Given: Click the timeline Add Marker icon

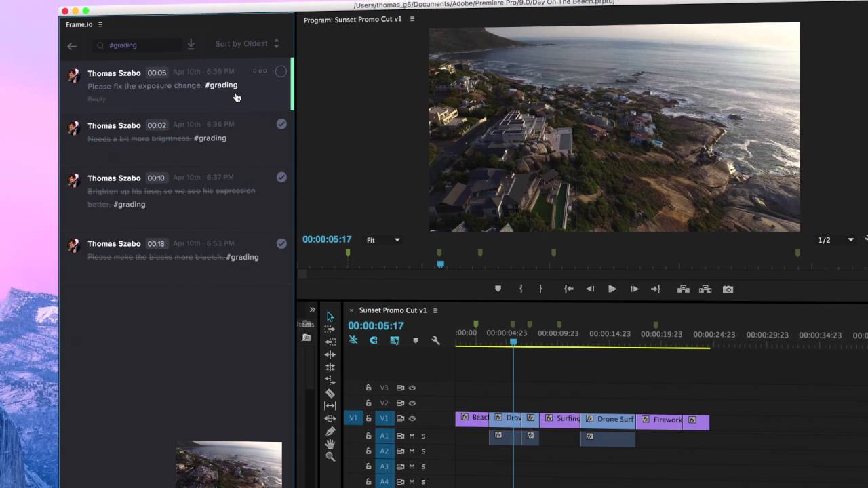Looking at the screenshot, I should [x=415, y=340].
